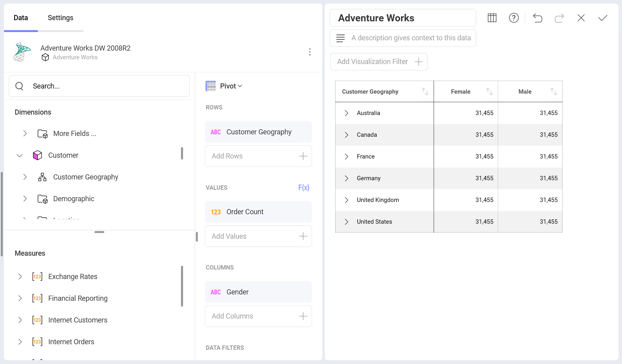Expand the Internet Orders measure group

coord(20,342)
